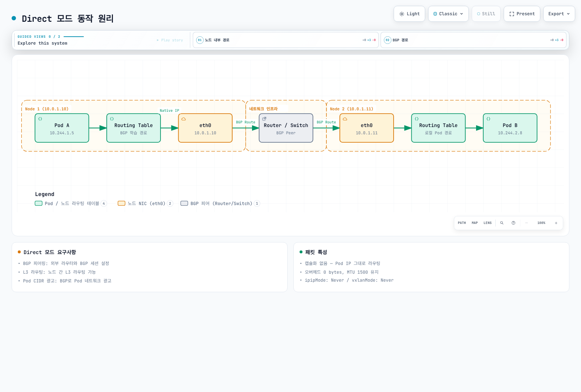Click the orange 노드 NIC legend swatch
581x392 pixels.
(x=122, y=203)
